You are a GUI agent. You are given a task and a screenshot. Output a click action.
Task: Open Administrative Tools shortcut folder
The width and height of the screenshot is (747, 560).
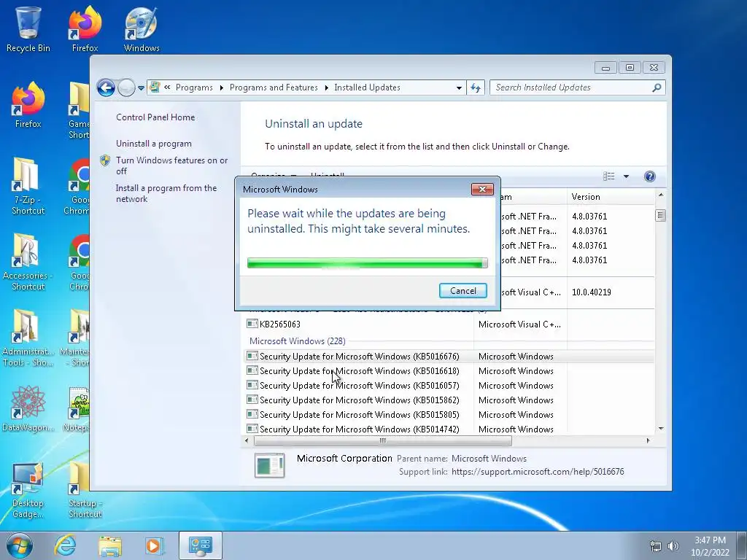pyautogui.click(x=28, y=338)
